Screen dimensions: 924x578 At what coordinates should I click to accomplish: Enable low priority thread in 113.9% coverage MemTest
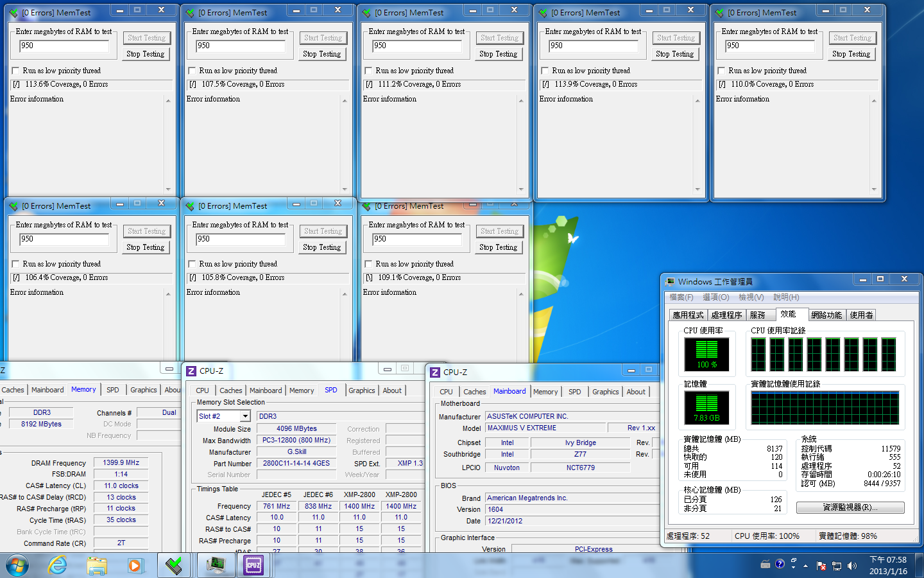pos(545,71)
